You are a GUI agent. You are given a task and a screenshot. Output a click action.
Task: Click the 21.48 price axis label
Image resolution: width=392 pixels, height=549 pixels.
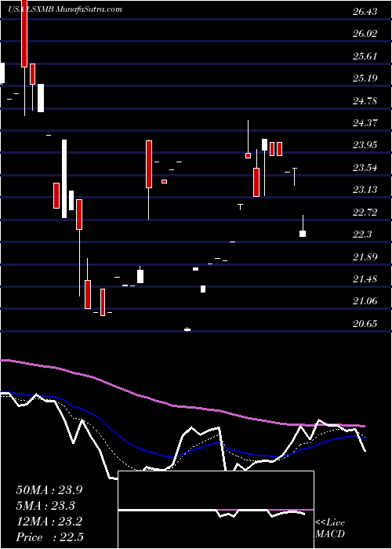pos(365,279)
